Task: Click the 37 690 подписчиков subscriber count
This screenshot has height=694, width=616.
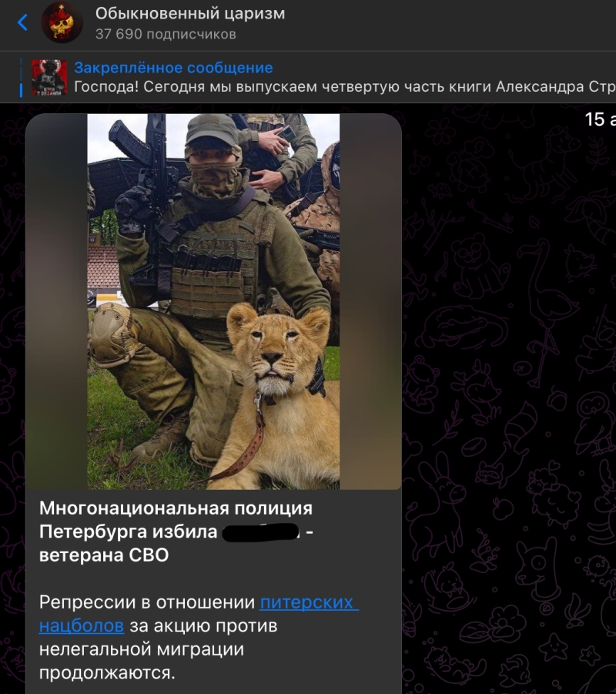Action: pyautogui.click(x=166, y=34)
